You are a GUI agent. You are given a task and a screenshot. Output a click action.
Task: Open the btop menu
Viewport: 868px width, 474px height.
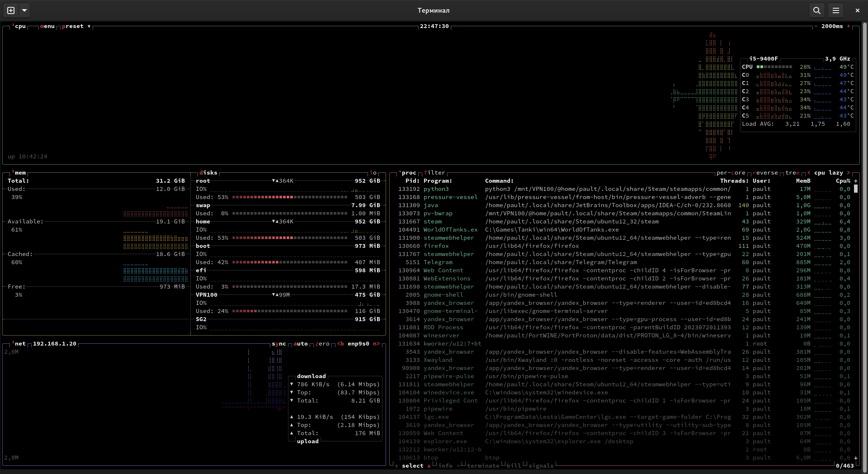(47, 26)
